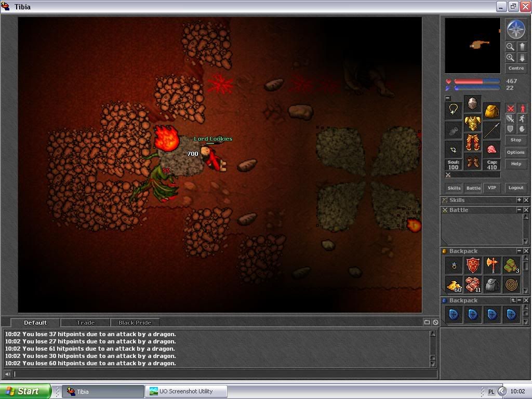Viewport: 532px width, 399px height.
Task: Close the blue Backpack panel
Action: 526,300
